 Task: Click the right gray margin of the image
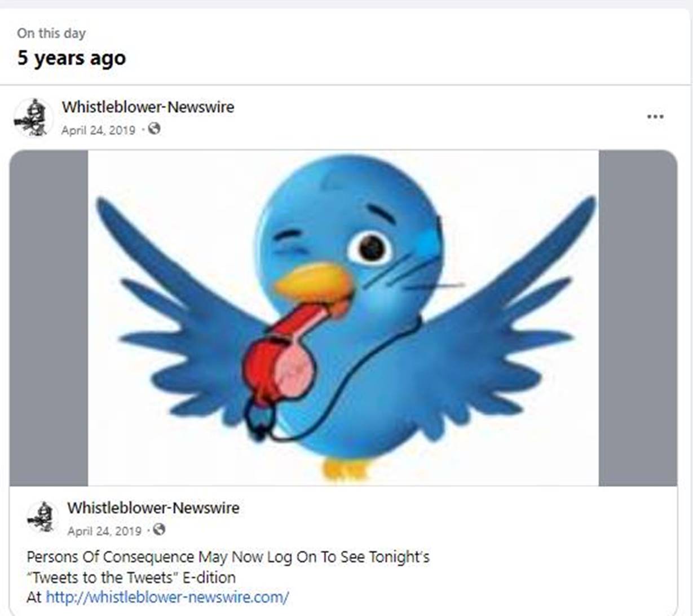point(638,318)
